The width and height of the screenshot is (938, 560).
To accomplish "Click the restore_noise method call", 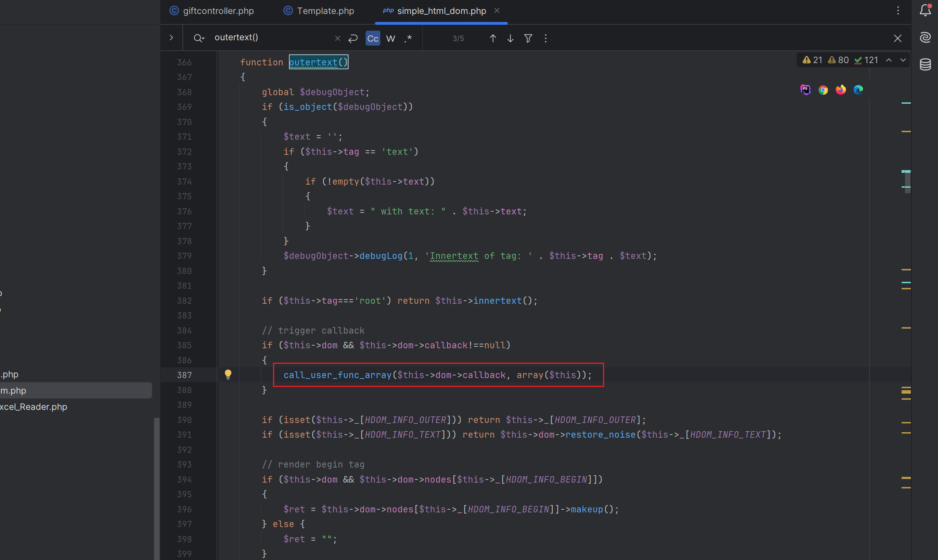I will click(600, 435).
